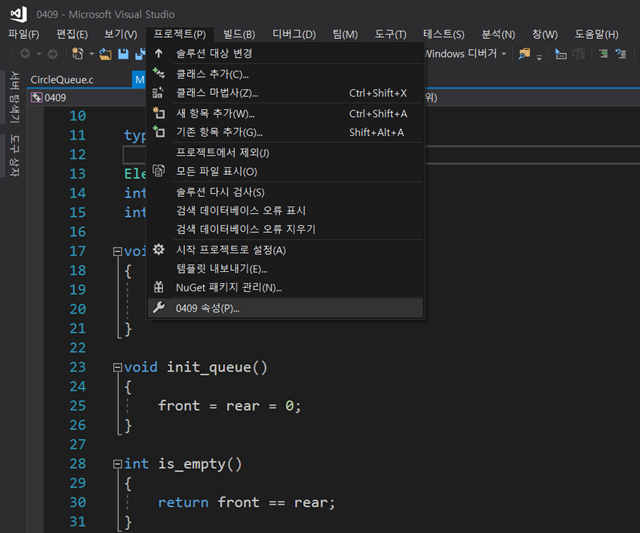Open the 0409 scope dropdown
The image size is (640, 533).
[87, 98]
